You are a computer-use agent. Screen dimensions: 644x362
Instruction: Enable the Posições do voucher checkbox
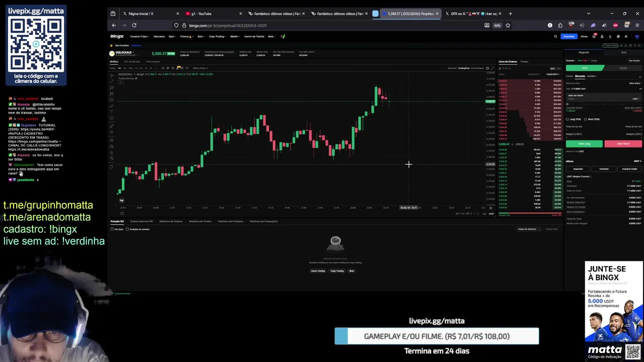(127, 229)
